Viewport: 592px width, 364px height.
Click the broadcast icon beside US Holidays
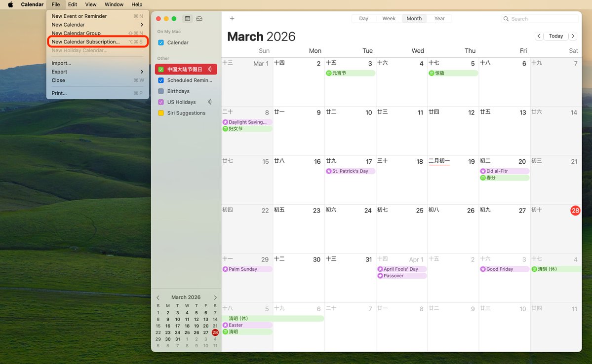209,102
